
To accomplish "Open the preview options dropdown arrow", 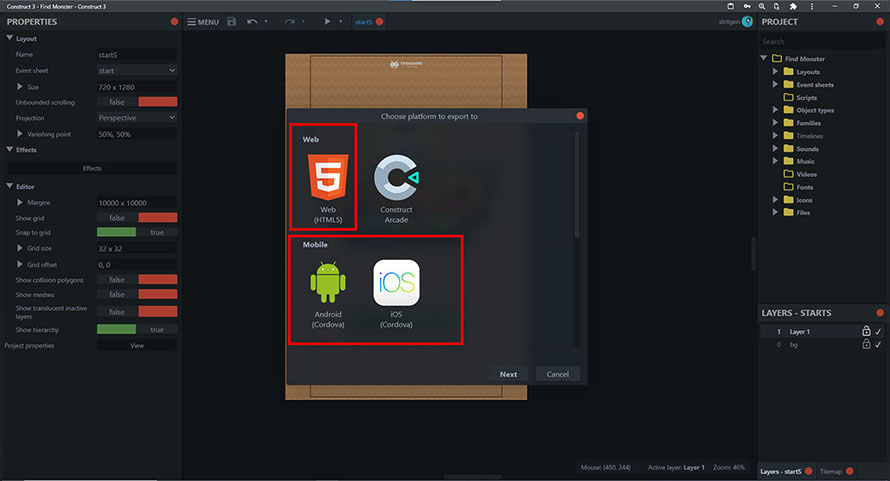I will [341, 22].
